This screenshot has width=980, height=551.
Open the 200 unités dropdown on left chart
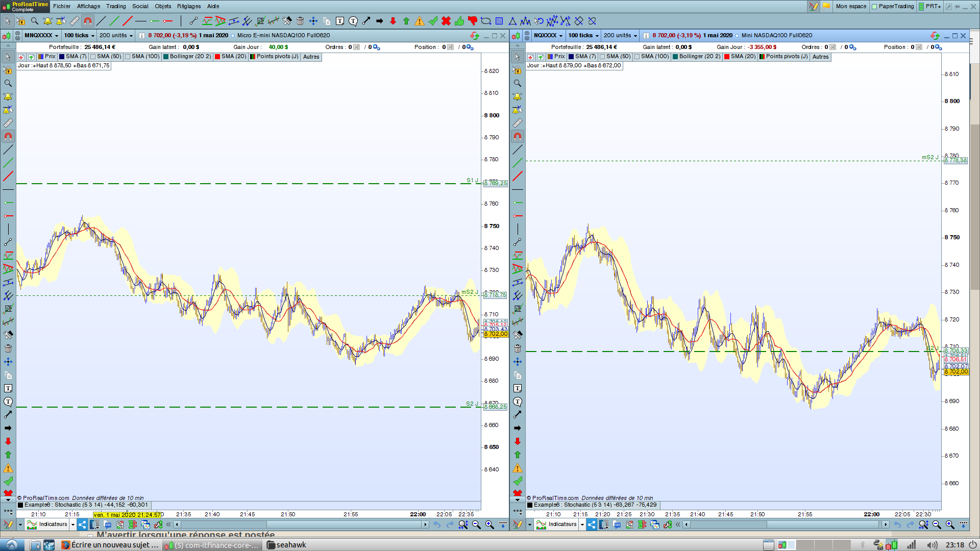click(116, 36)
